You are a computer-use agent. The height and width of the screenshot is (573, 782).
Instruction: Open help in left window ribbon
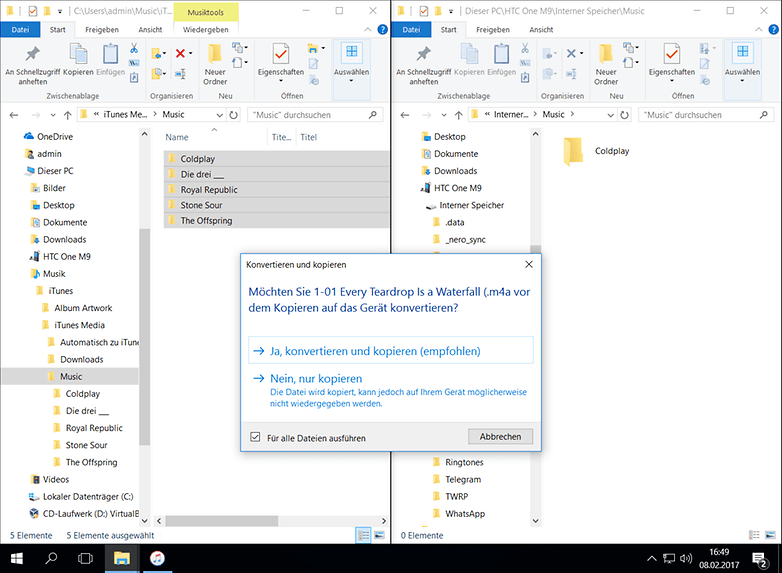(383, 29)
